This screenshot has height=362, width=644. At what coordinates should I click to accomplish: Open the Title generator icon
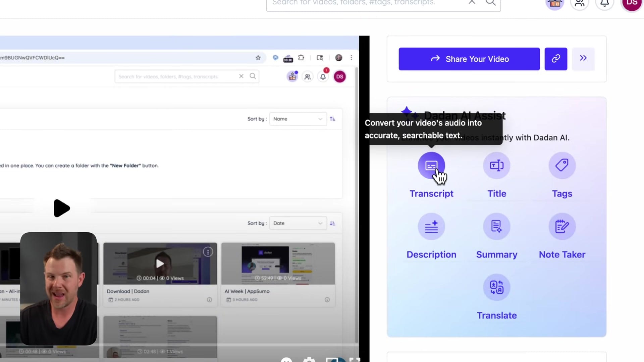coord(497,166)
